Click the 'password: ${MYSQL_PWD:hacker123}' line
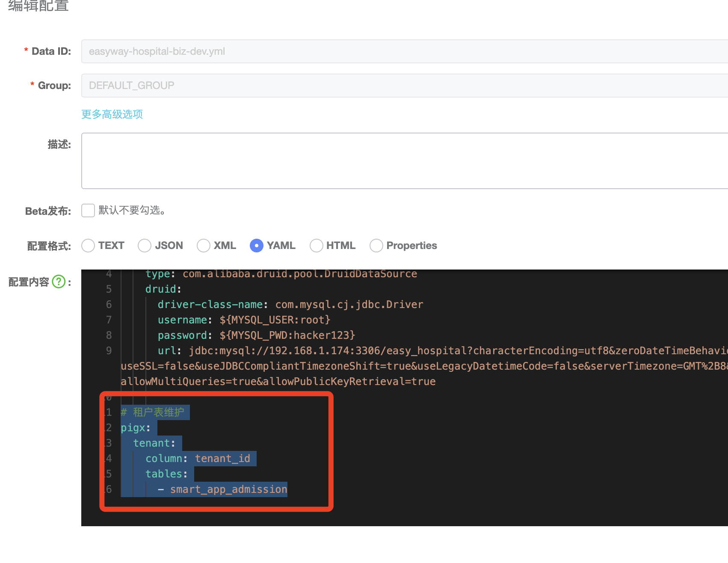The width and height of the screenshot is (728, 563). 256,335
